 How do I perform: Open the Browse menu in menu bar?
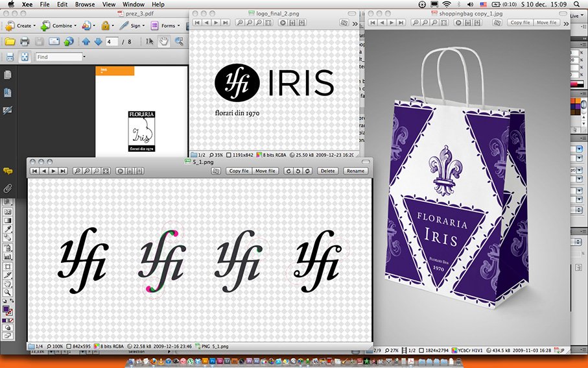pyautogui.click(x=84, y=5)
